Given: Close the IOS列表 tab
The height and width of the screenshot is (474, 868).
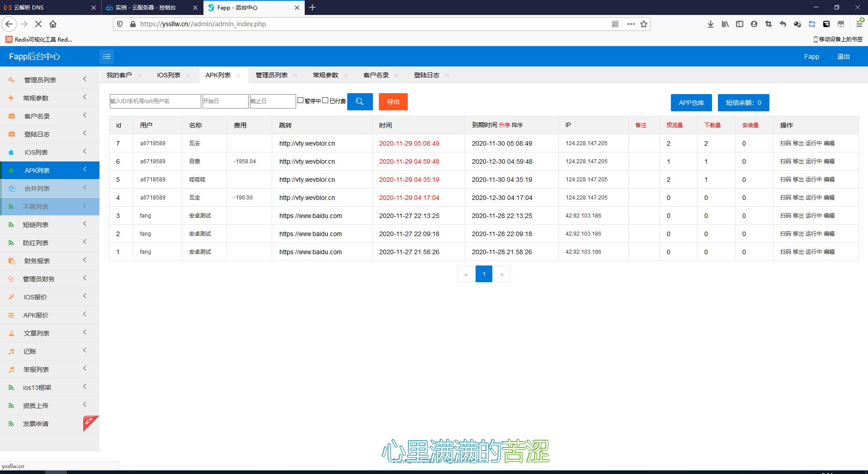Looking at the screenshot, I should 188,76.
